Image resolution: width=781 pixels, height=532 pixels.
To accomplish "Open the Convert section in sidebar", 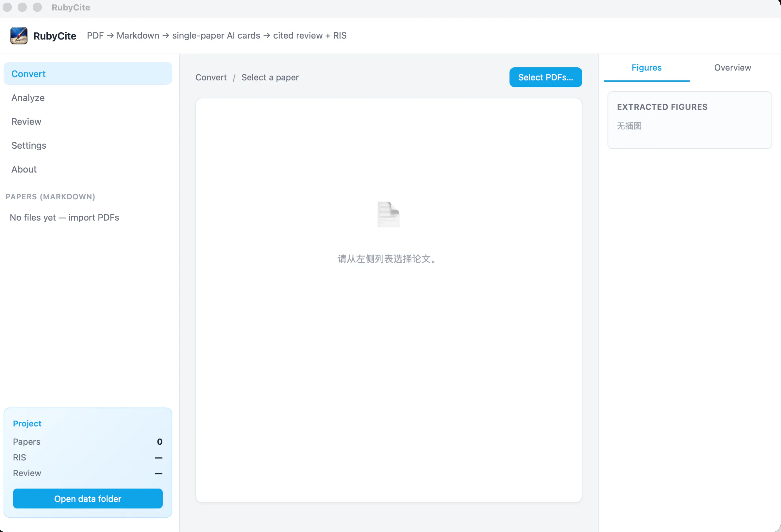I will coord(88,74).
